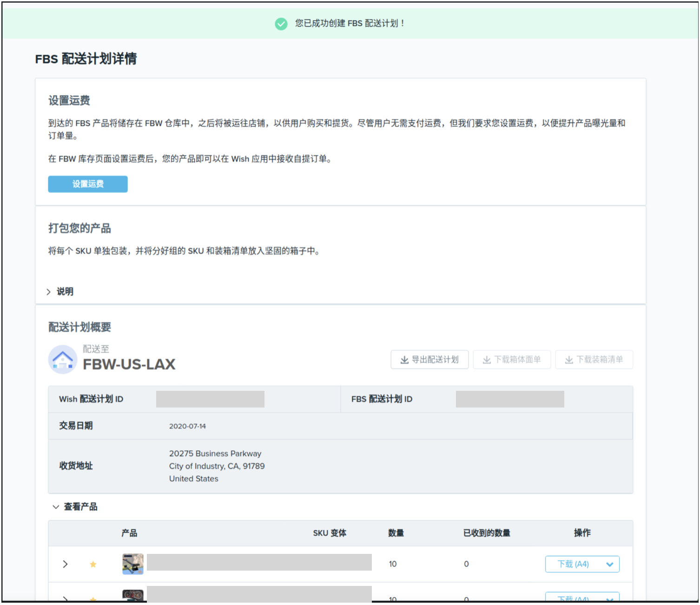This screenshot has width=700, height=605.
Task: Click the 已收到的数量 column header
Action: (487, 533)
